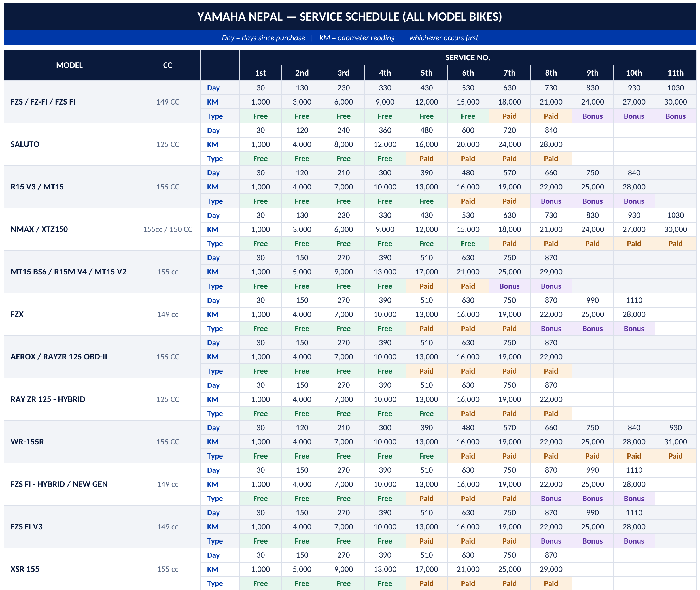Viewport: 700px width, 590px height.
Task: Select the MODEL column header
Action: coord(69,65)
